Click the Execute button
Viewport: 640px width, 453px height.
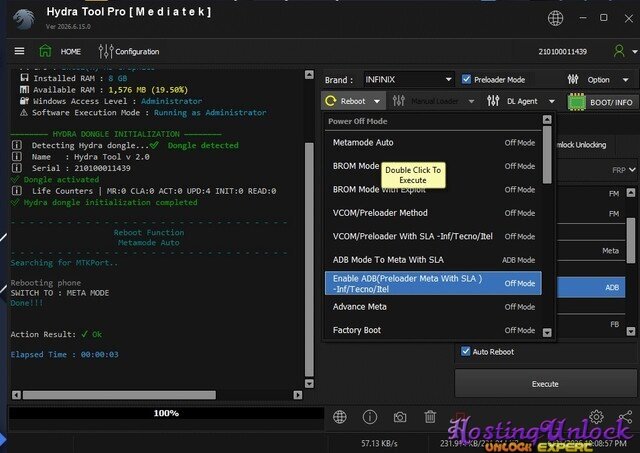tap(545, 384)
